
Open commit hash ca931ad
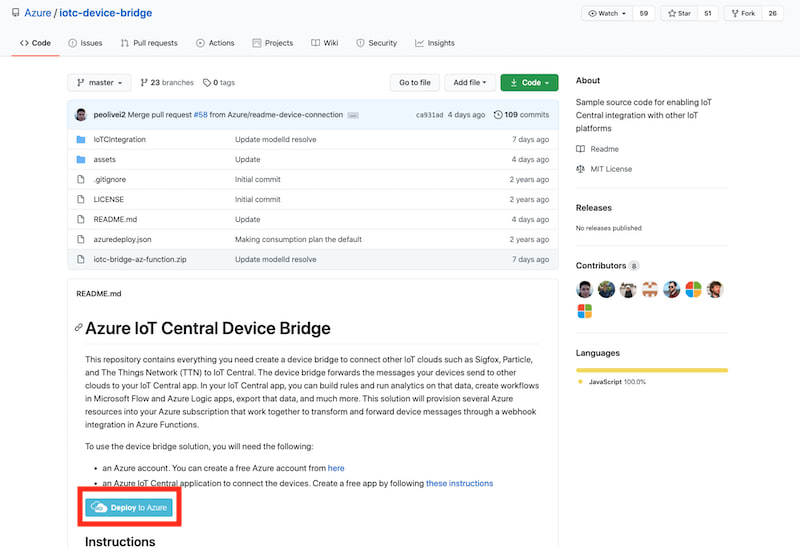pyautogui.click(x=430, y=115)
